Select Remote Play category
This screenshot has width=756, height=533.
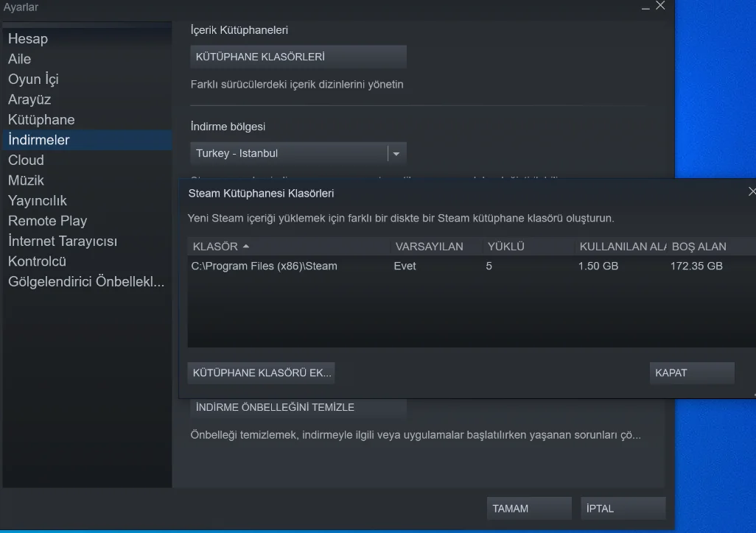click(x=87, y=221)
